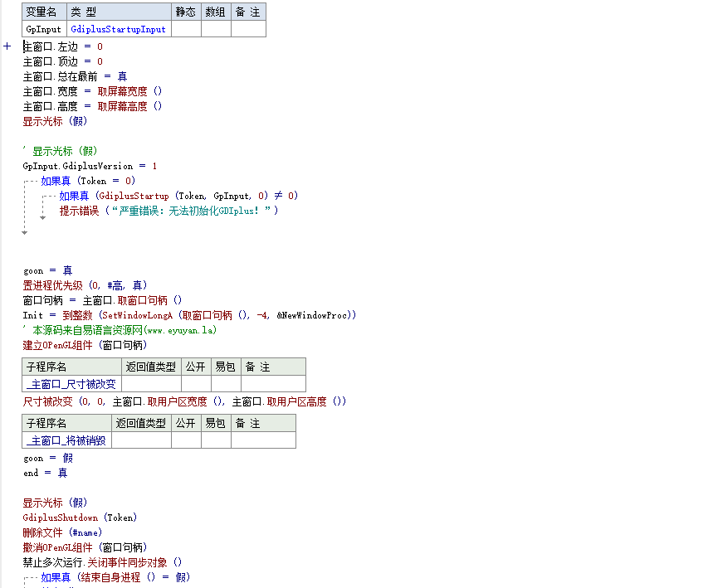The image size is (713, 588).
Task: Place cursor on 主窗口.左边 = 0 line
Action: click(x=63, y=46)
